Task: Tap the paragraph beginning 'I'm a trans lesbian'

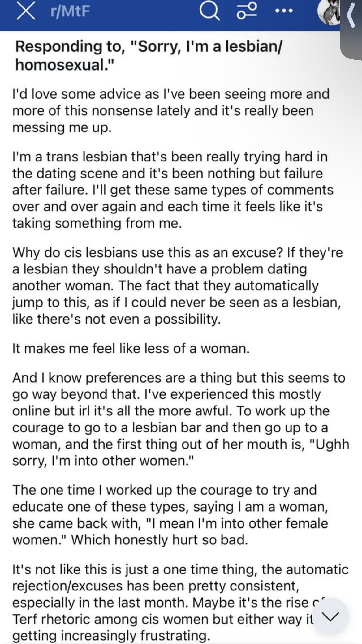Action: click(x=173, y=190)
